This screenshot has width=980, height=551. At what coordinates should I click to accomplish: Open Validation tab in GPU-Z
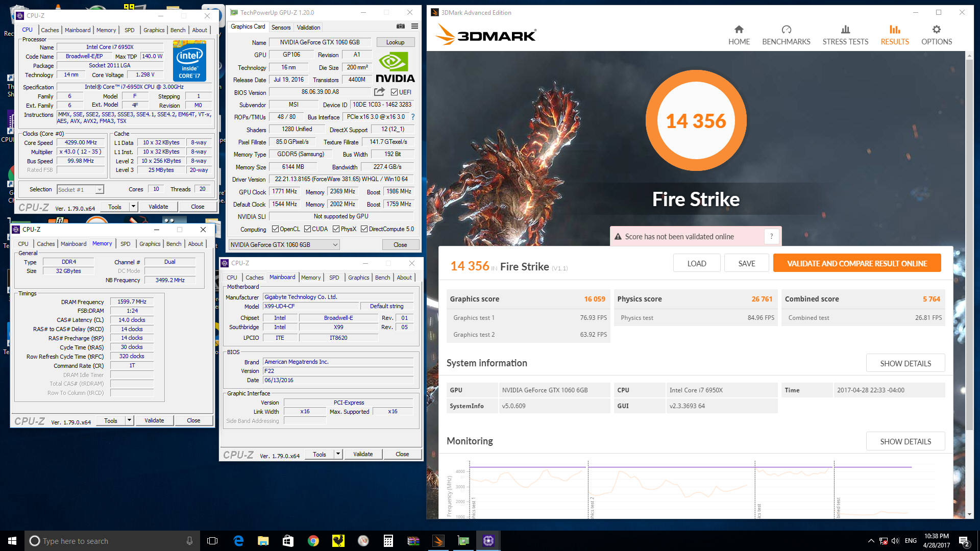(x=308, y=28)
